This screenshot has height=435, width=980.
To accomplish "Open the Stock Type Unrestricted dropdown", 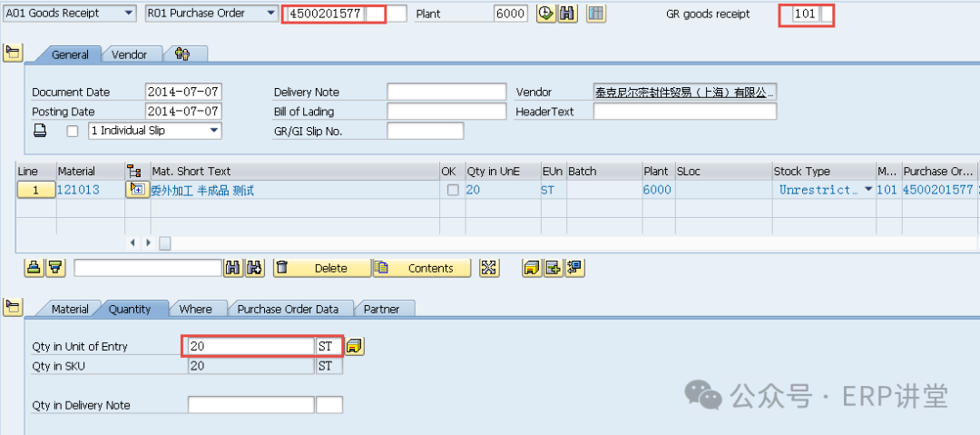I will [x=868, y=190].
